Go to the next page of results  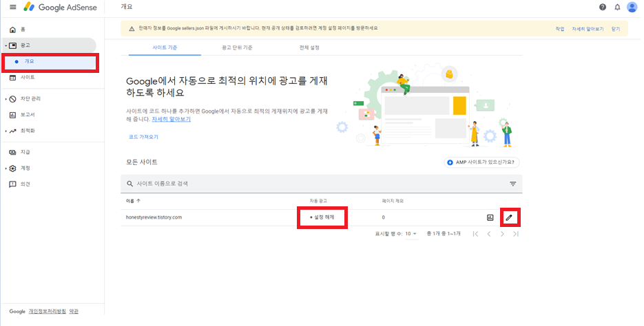click(x=502, y=234)
